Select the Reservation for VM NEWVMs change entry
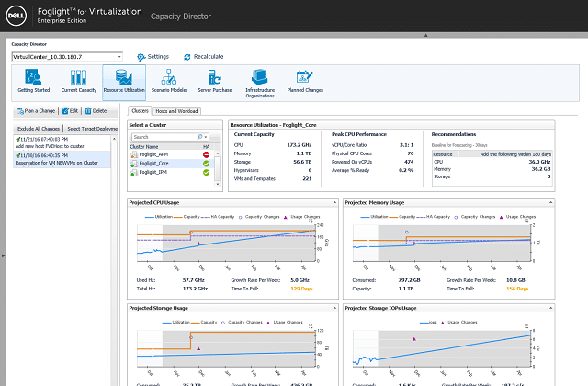The image size is (588, 386). pyautogui.click(x=62, y=159)
